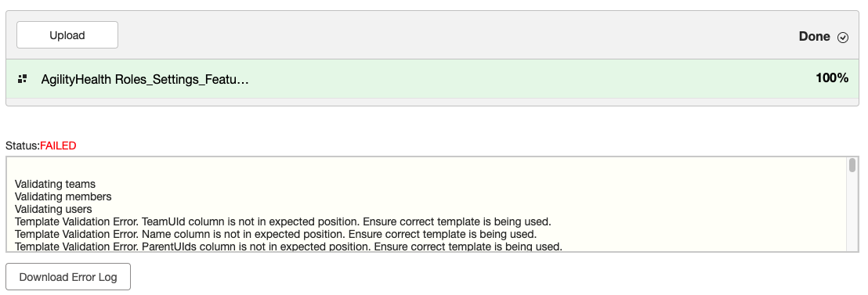The image size is (868, 295).
Task: Click the Upload button
Action: [x=67, y=35]
